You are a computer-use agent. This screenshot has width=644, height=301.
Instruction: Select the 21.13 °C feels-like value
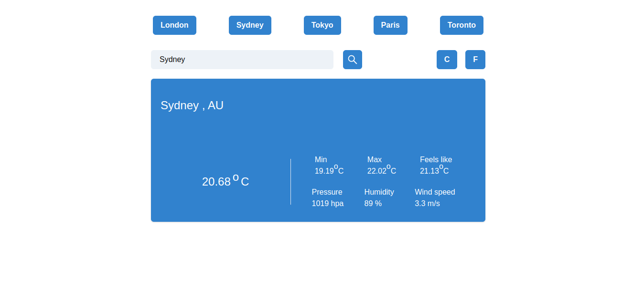tap(434, 171)
